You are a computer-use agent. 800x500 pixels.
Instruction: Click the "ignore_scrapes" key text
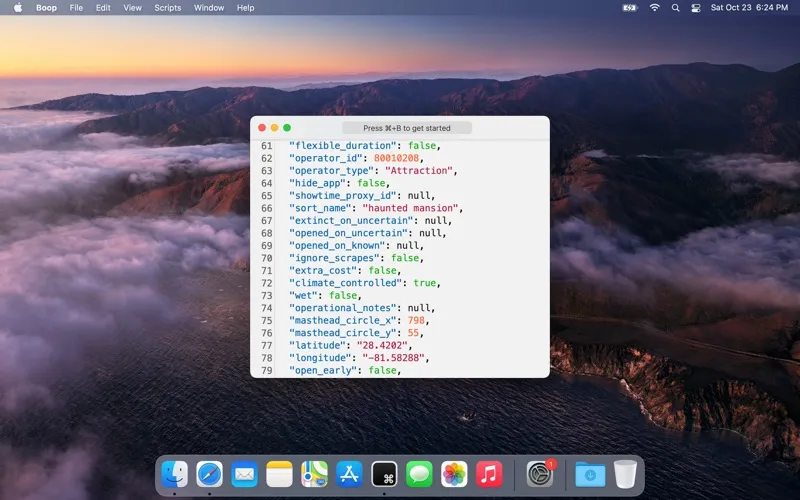click(334, 258)
